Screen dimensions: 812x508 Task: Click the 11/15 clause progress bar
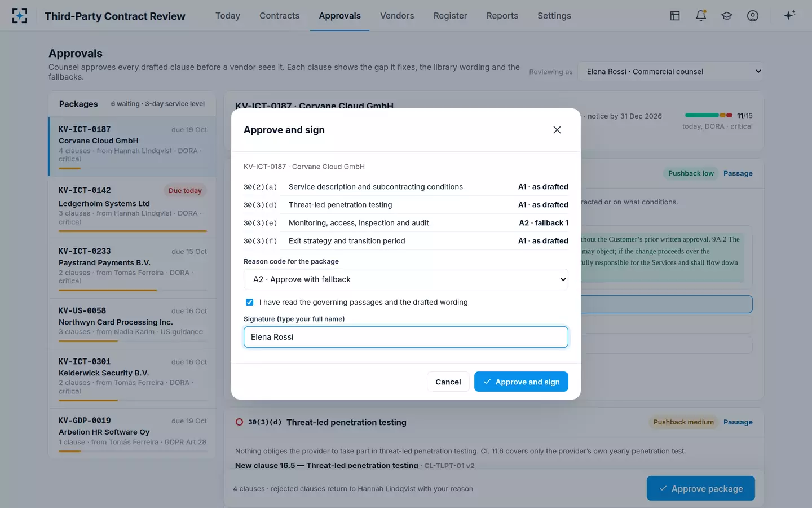click(709, 115)
